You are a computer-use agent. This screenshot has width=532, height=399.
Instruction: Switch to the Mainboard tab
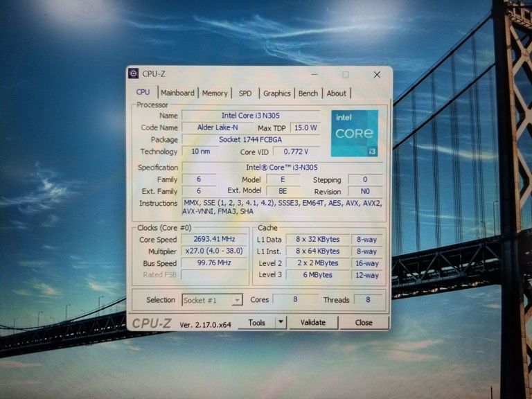click(x=177, y=93)
